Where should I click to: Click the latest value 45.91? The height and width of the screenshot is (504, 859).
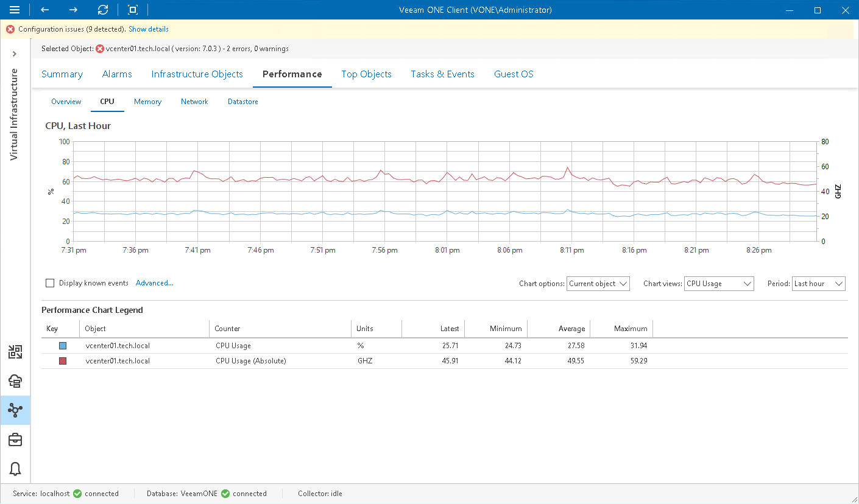450,361
